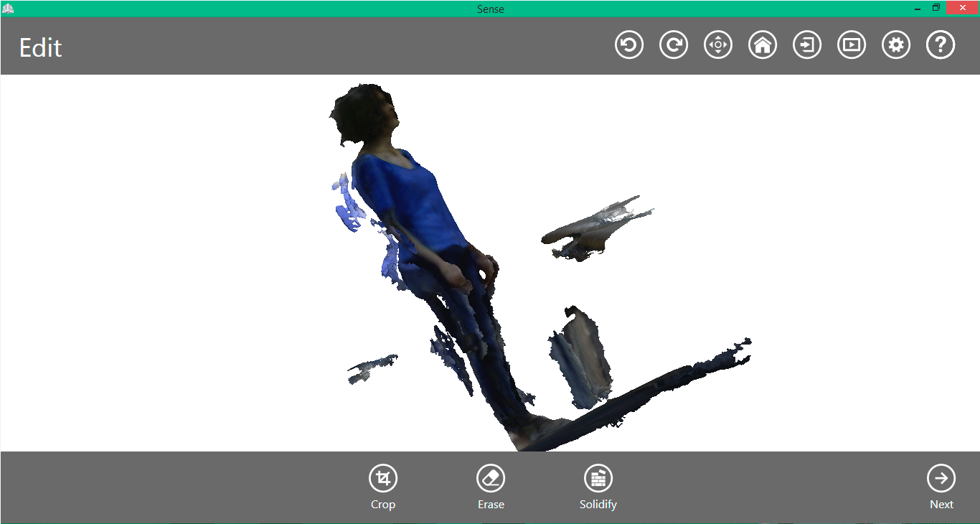The image size is (980, 524).
Task: Restore down the Sense window
Action: pyautogui.click(x=936, y=8)
